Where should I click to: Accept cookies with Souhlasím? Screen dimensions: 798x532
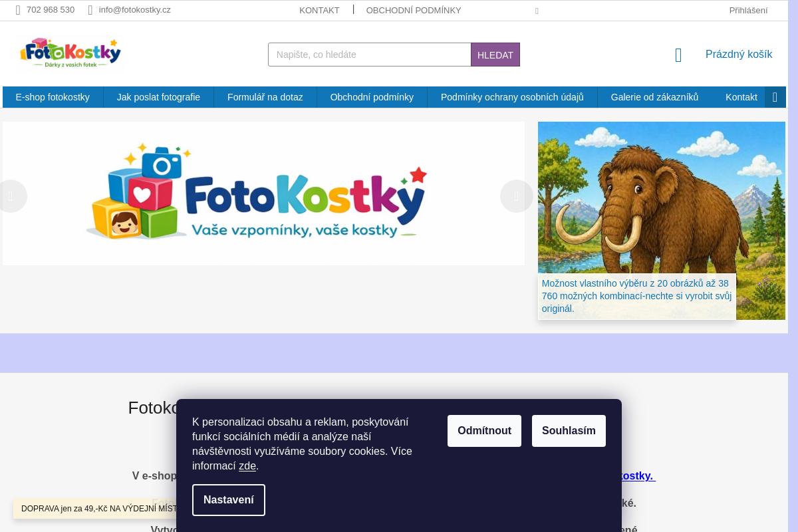(x=569, y=431)
